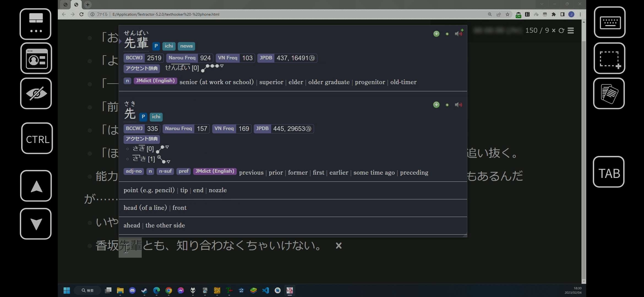The height and width of the screenshot is (297, 644).
Task: Toggle the clipboard inserter ON extension
Action: point(518,15)
